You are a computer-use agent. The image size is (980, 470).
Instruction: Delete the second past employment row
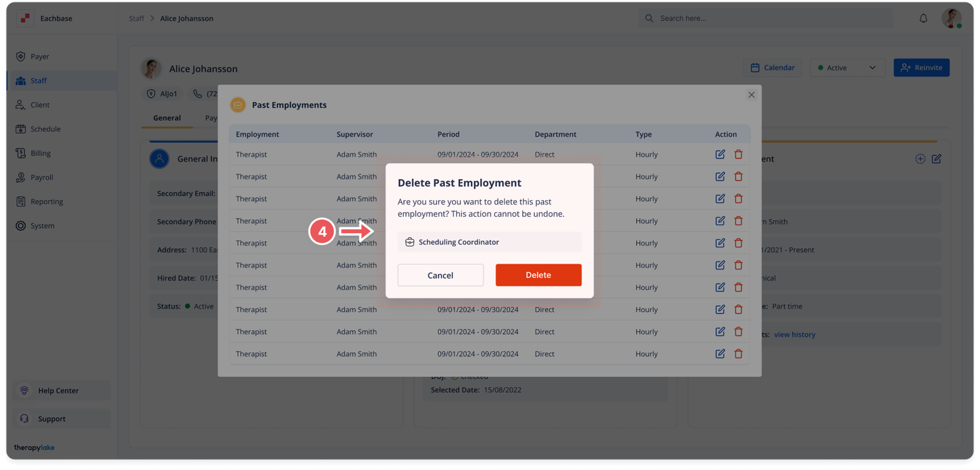pyautogui.click(x=738, y=176)
